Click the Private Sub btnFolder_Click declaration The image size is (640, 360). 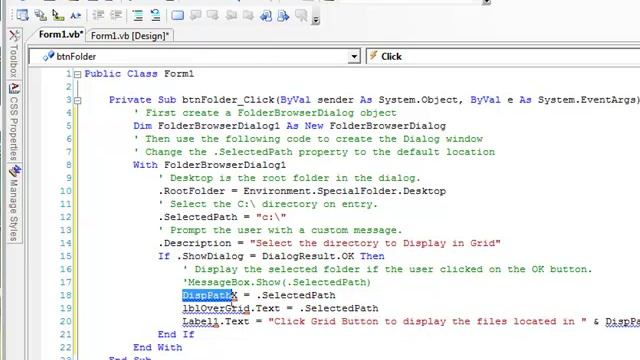pyautogui.click(x=374, y=100)
